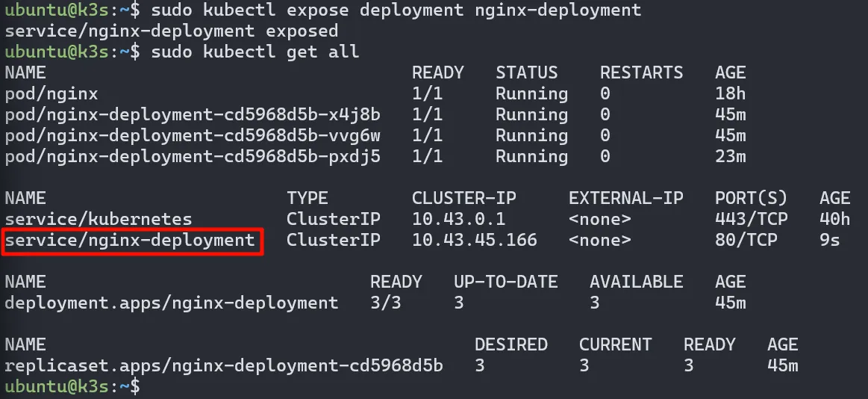This screenshot has width=868, height=399.
Task: Click pod name ending in x4j8b
Action: coord(193,115)
